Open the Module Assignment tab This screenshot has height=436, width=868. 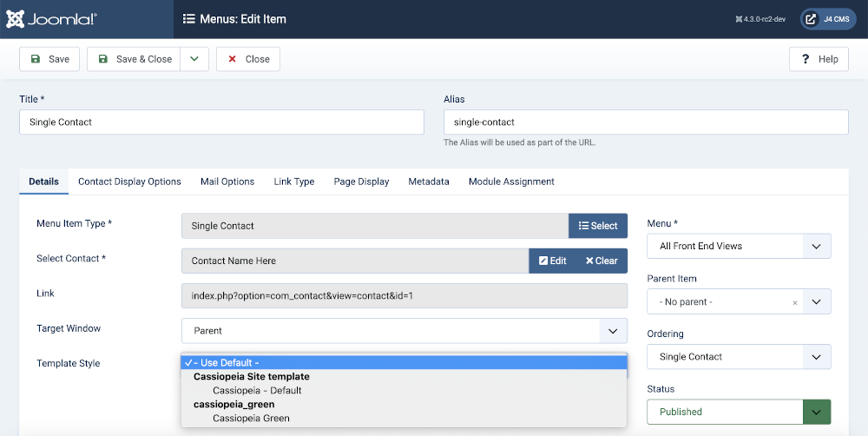[x=511, y=182]
